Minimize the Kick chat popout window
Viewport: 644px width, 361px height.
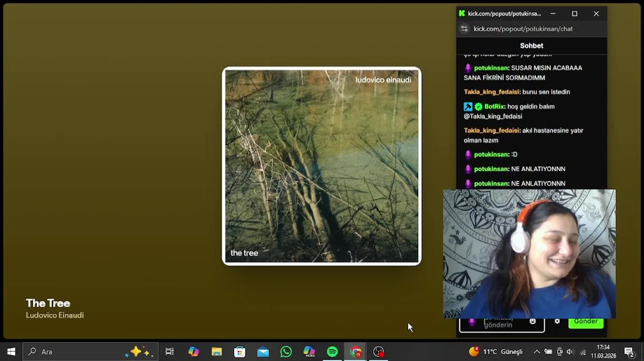click(553, 14)
